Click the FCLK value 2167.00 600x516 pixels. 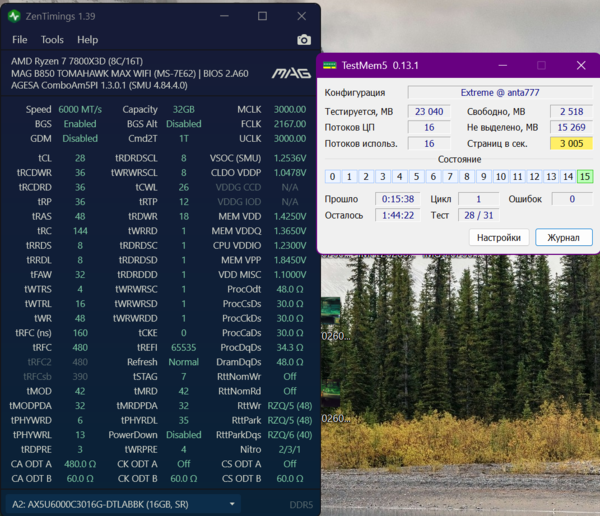tap(290, 124)
